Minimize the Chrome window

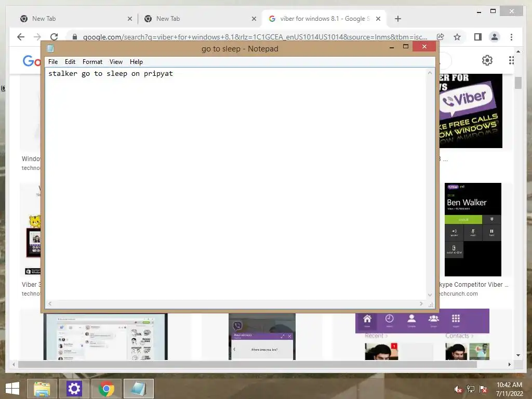pos(478,12)
